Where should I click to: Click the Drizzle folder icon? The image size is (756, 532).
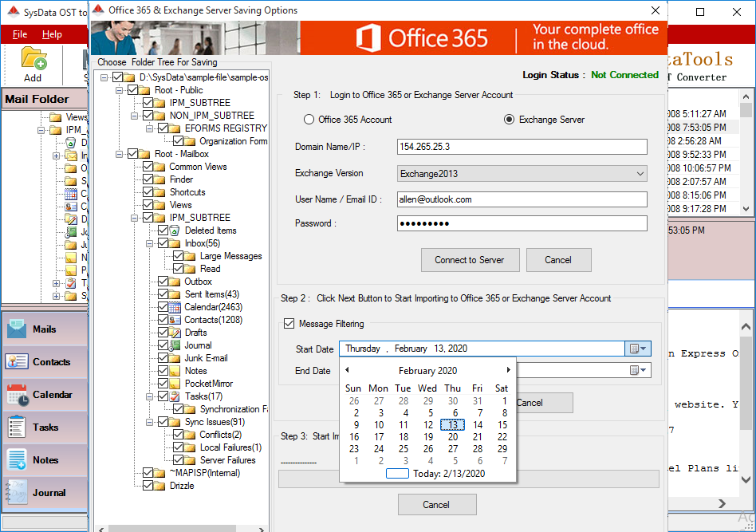coord(159,486)
